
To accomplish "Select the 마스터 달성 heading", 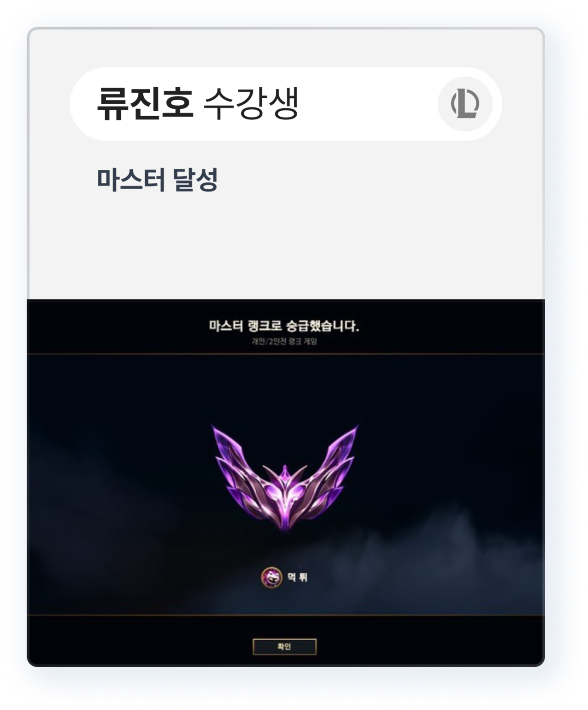I will pos(157,180).
